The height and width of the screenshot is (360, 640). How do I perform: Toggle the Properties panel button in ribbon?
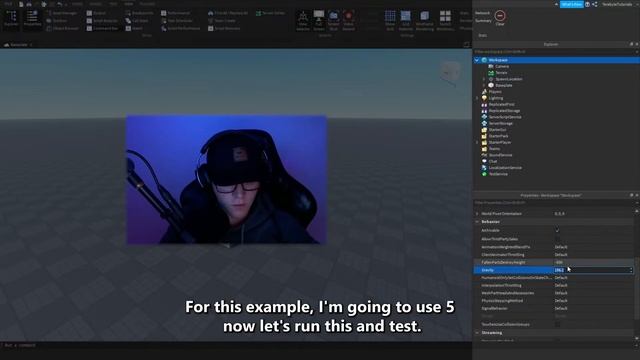tap(32, 19)
